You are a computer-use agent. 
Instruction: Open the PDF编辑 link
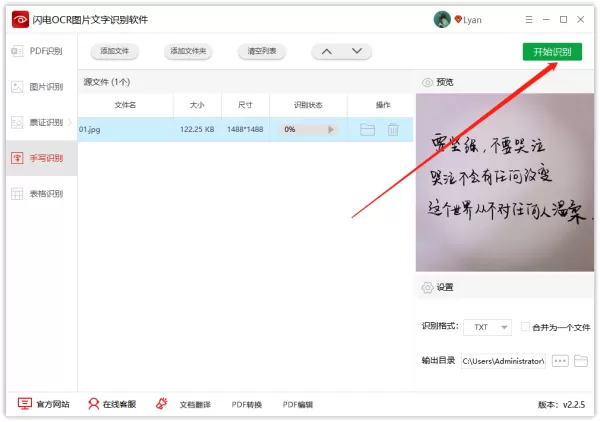298,405
